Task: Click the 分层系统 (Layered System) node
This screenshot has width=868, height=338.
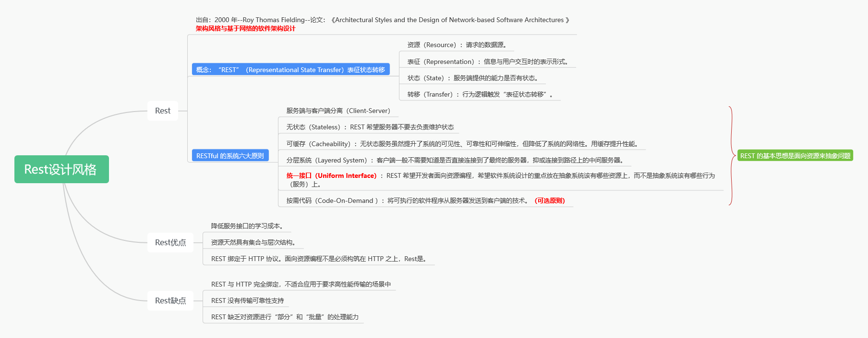Action: pyautogui.click(x=455, y=160)
